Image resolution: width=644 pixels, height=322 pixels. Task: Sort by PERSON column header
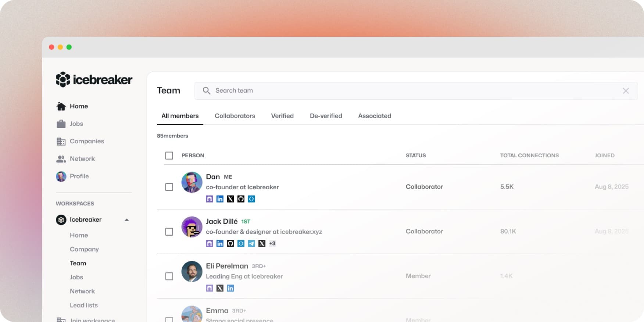pyautogui.click(x=193, y=155)
